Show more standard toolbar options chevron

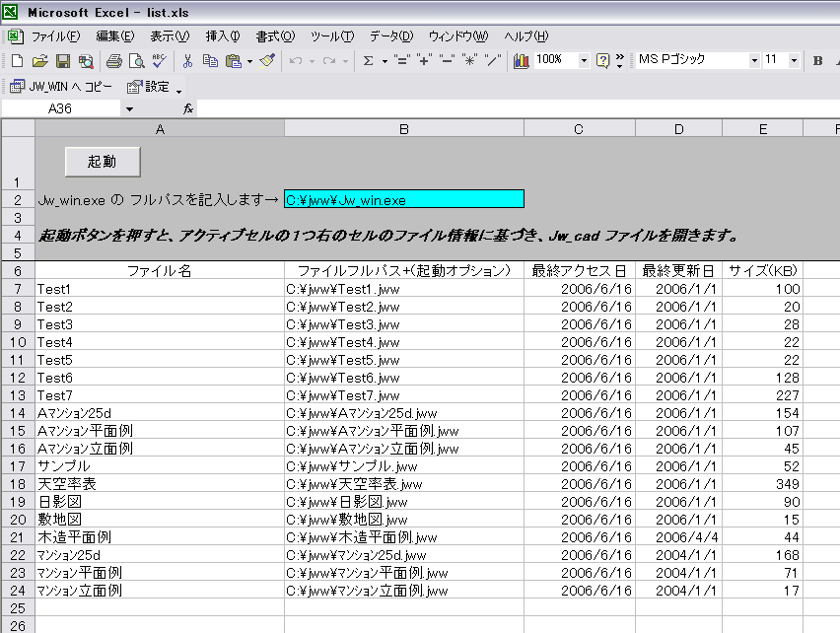coord(620,60)
